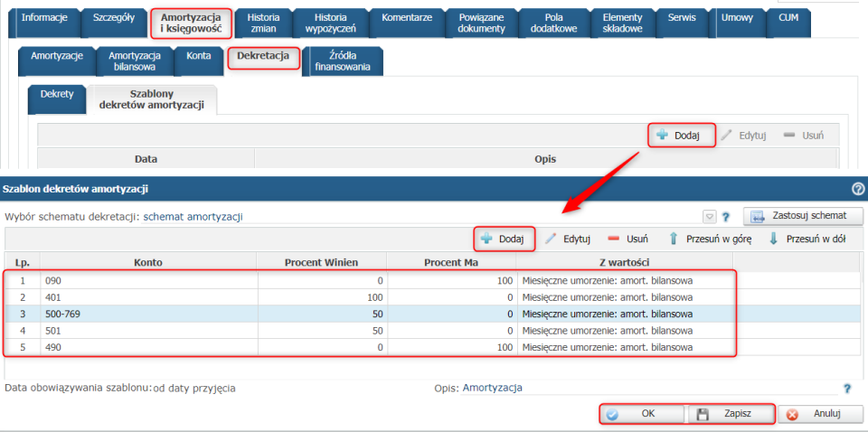Select the Dekretacja sub-tab
Image resolution: width=868 pixels, height=432 pixels.
pyautogui.click(x=263, y=59)
